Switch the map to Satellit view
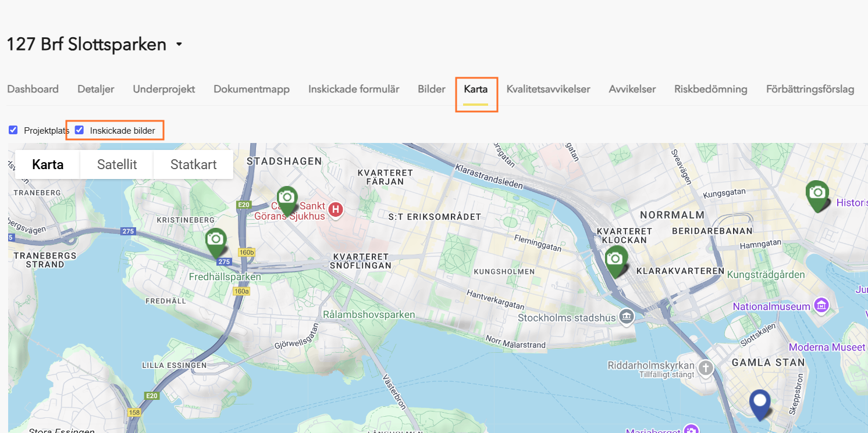 click(117, 164)
